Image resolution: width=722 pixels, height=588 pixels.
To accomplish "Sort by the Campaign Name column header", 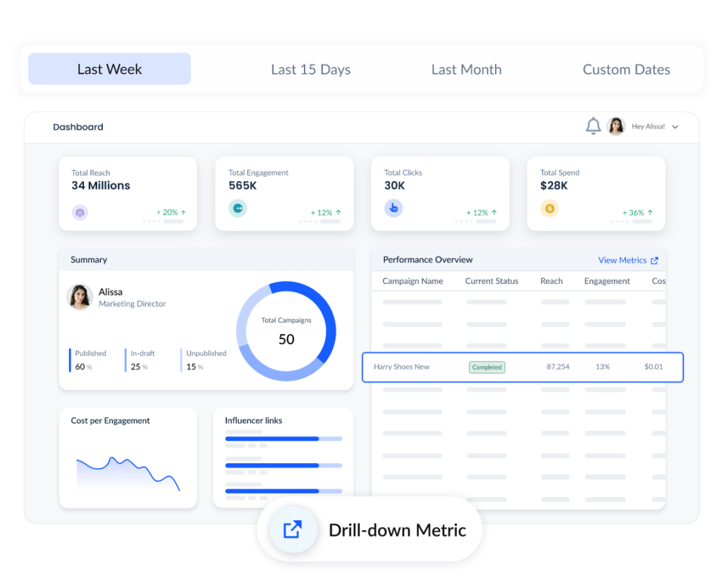I will click(412, 281).
